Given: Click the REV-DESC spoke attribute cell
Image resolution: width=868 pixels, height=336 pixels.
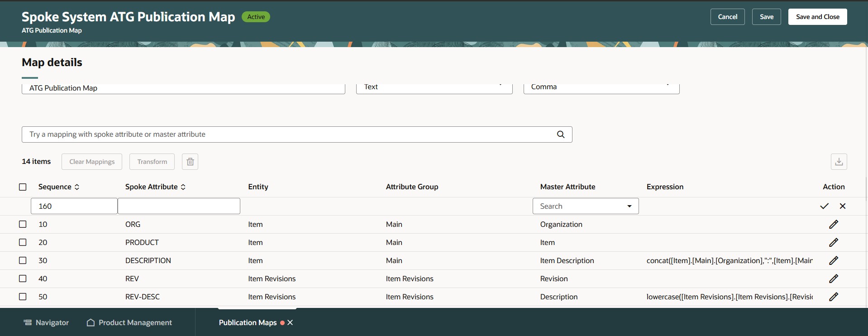Looking at the screenshot, I should tap(143, 297).
